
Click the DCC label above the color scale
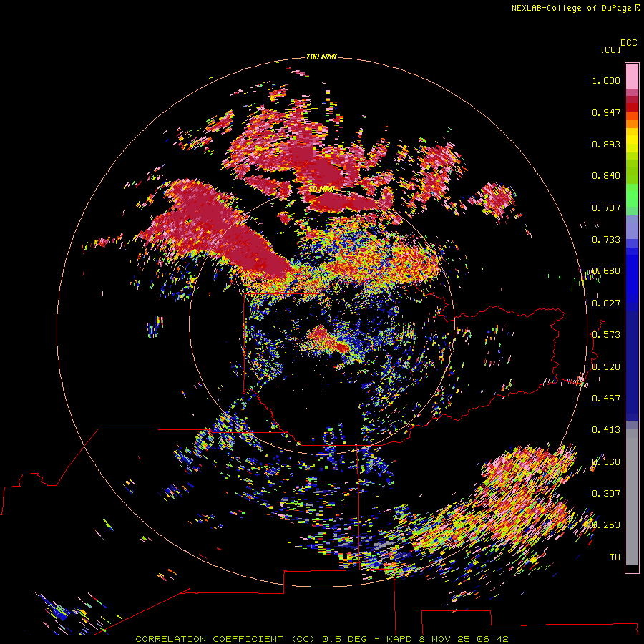(x=628, y=43)
